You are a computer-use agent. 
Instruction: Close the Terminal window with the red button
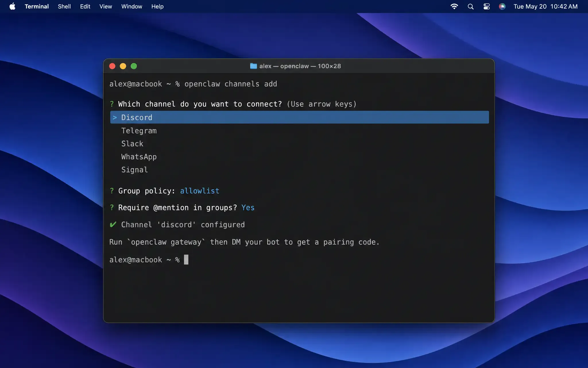point(112,66)
